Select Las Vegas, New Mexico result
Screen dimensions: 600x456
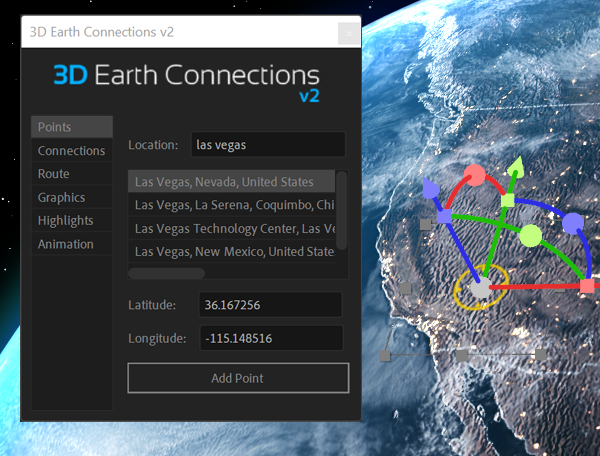pyautogui.click(x=232, y=252)
